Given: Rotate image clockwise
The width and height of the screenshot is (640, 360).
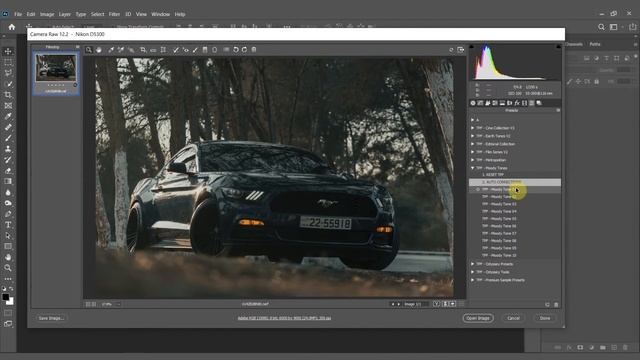Looking at the screenshot, I should click(244, 50).
